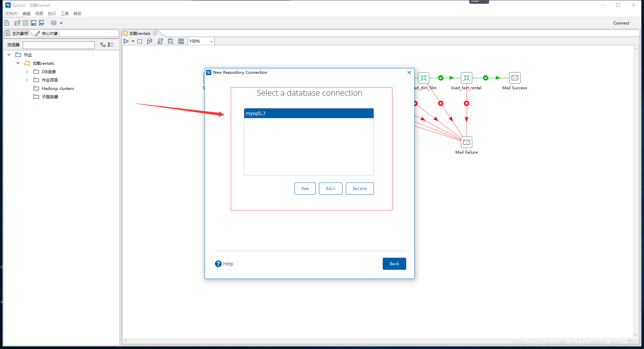Image resolution: width=644 pixels, height=349 pixels.
Task: Click the Delete connection button
Action: [360, 189]
